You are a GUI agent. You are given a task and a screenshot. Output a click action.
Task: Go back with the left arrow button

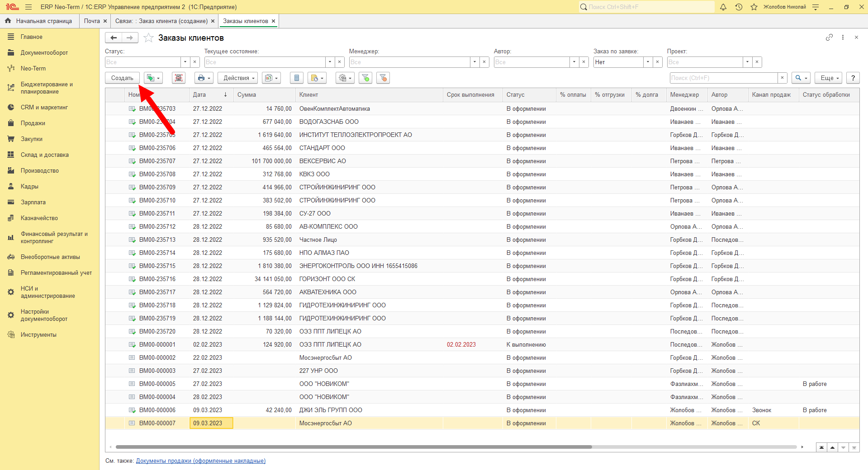(x=114, y=38)
